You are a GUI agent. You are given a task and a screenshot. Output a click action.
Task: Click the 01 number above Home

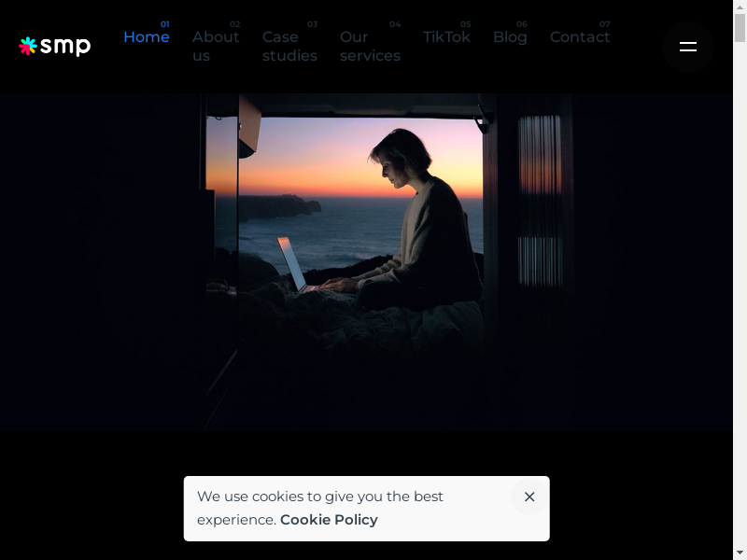point(165,24)
